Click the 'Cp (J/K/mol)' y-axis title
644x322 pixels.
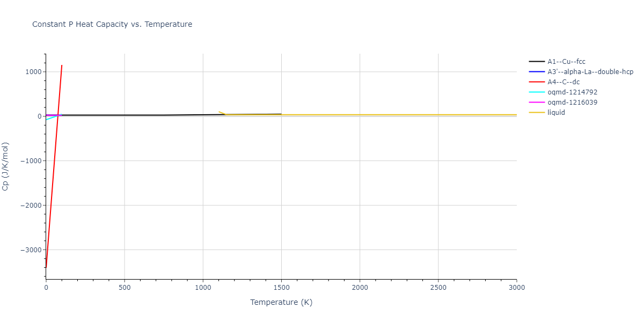coord(6,166)
